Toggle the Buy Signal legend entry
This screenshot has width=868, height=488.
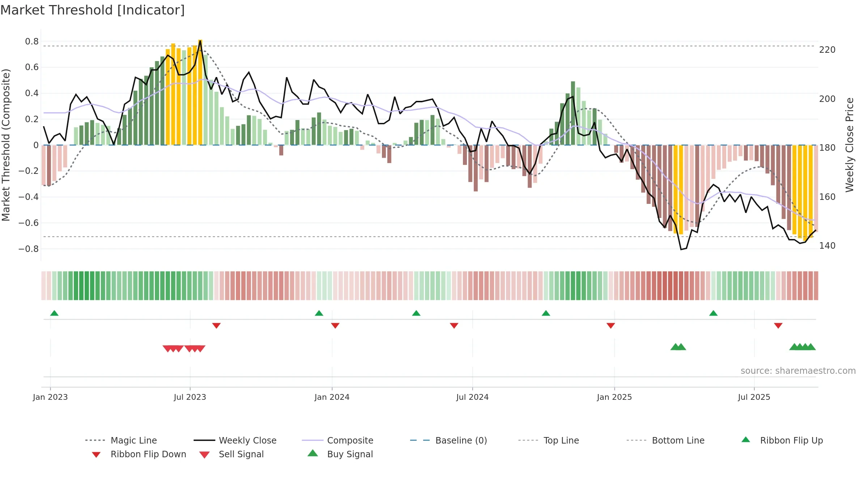(x=340, y=454)
